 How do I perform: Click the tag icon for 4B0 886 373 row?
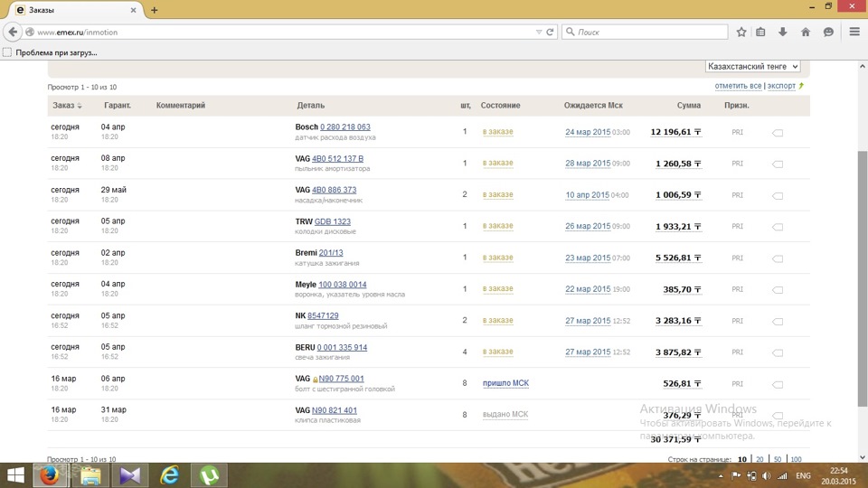(778, 196)
